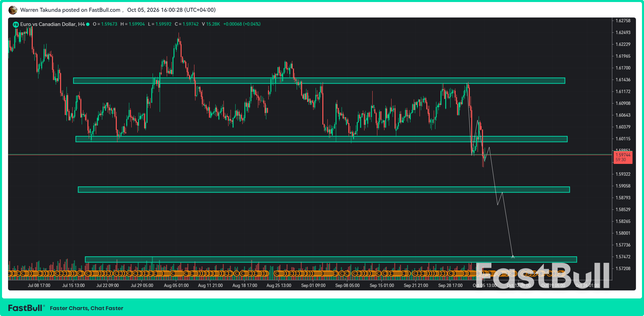Click price axis label '1.59322'

point(623,174)
